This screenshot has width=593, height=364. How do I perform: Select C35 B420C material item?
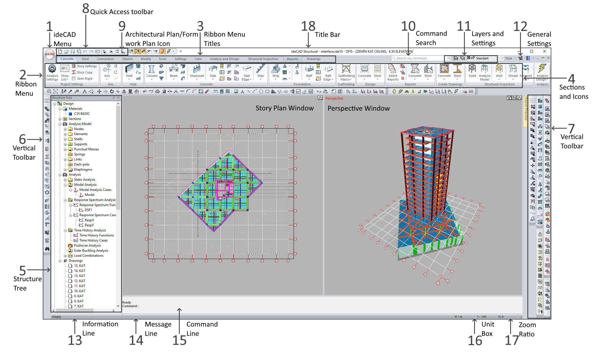point(82,114)
